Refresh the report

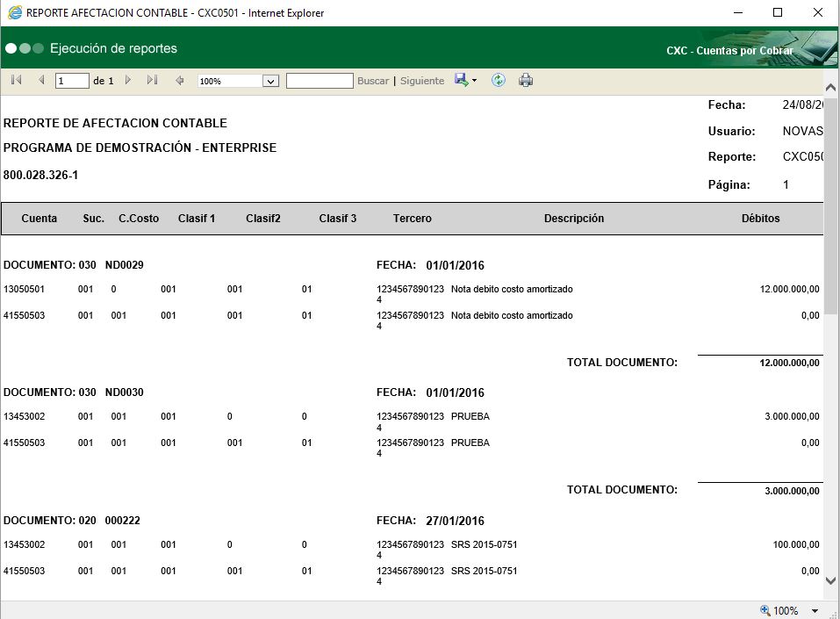tap(499, 81)
